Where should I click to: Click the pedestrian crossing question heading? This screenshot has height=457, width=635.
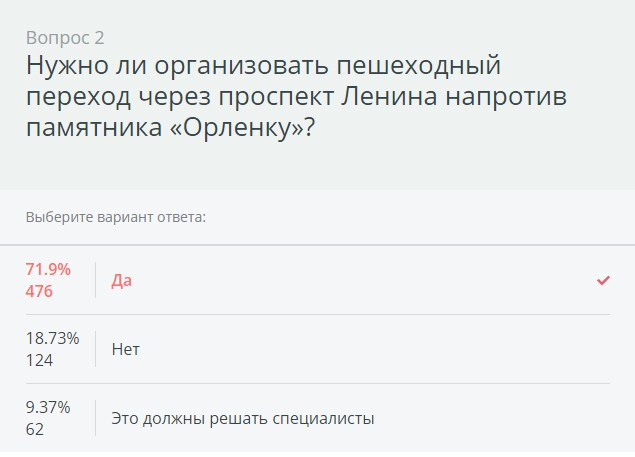pos(296,96)
